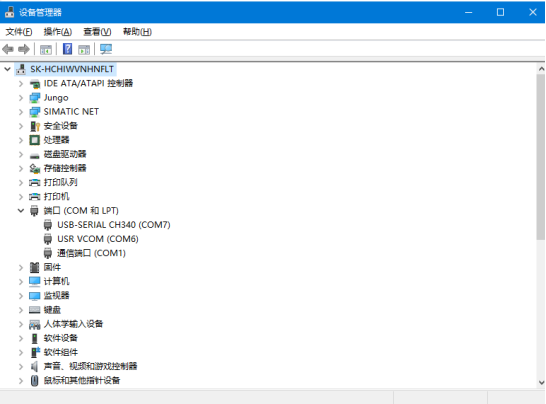Open the 操作(A) menu

[x=57, y=32]
